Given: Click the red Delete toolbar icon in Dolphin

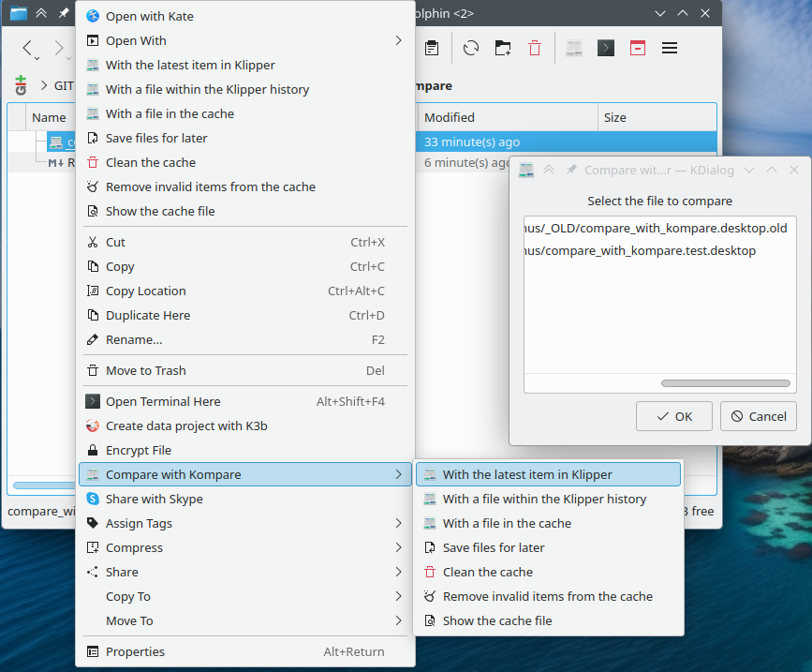Looking at the screenshot, I should [x=535, y=48].
